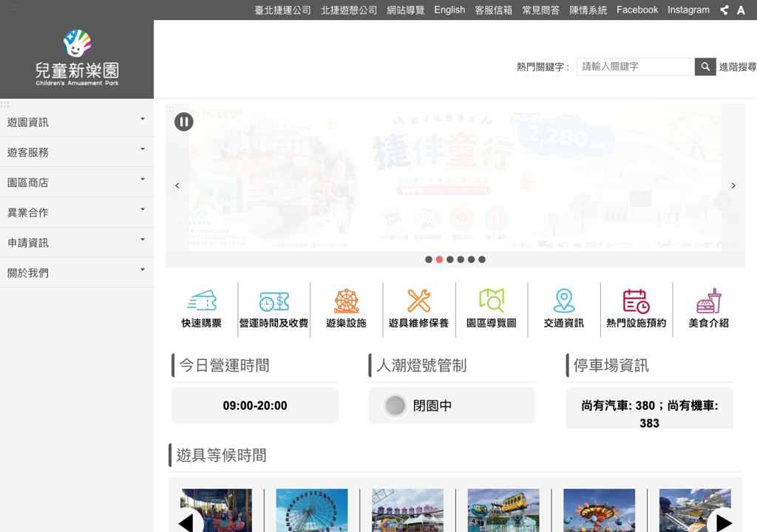Expand the 遊客服務 sidebar menu

(77, 152)
